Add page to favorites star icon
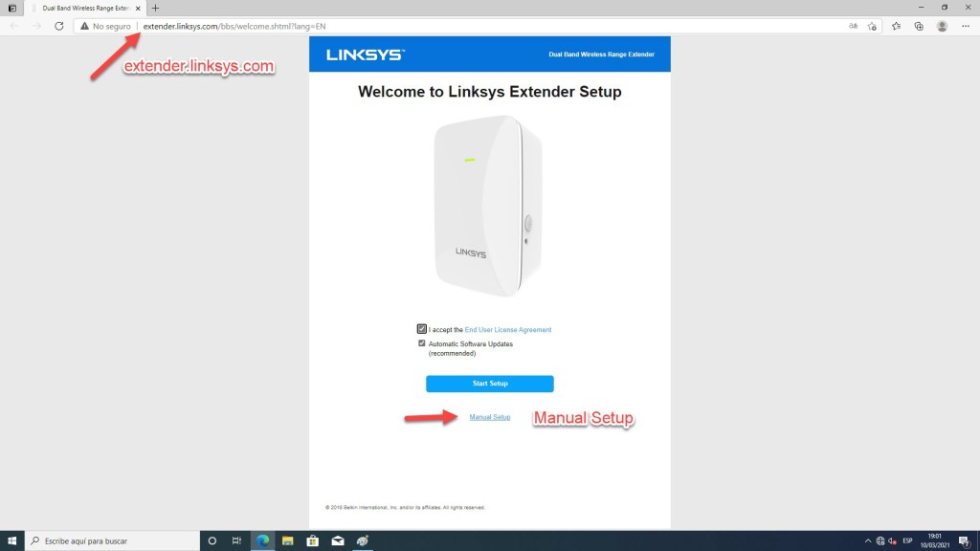Viewport: 980px width, 551px height. pyautogui.click(x=872, y=26)
